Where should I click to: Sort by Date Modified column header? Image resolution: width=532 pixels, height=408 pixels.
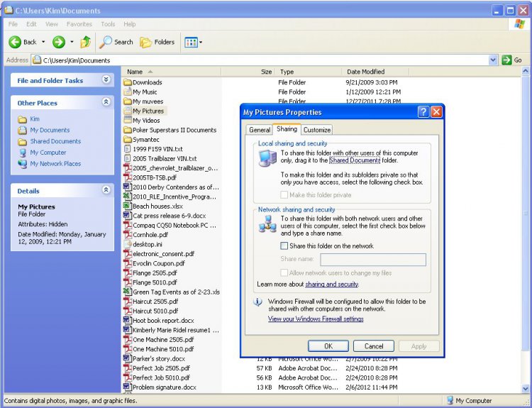[x=375, y=72]
